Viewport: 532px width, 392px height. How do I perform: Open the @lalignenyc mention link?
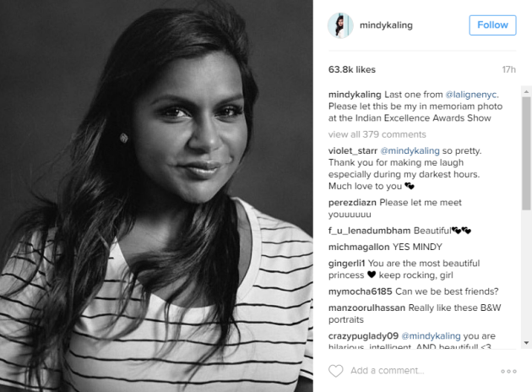[471, 95]
